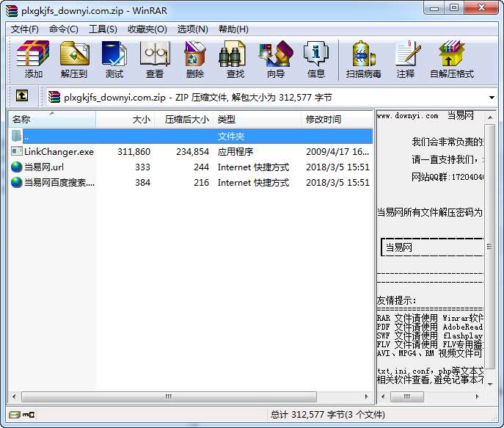Expand the archive path dropdown arrow

tap(492, 97)
